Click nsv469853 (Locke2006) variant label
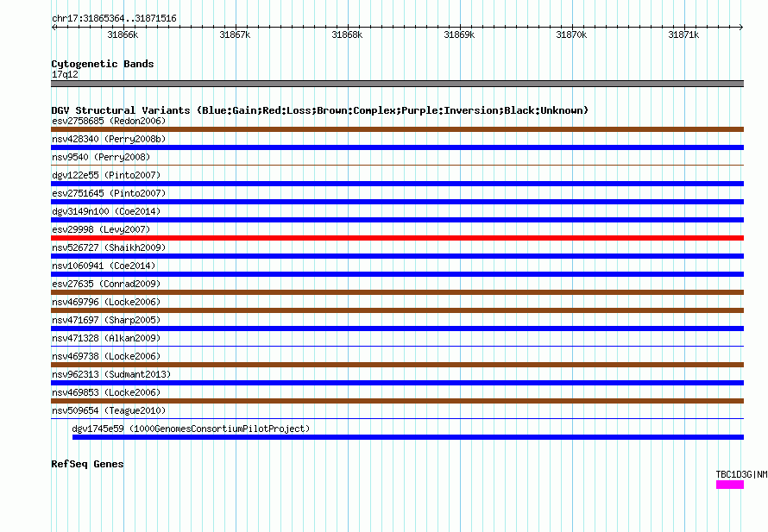Image resolution: width=768 pixels, height=532 pixels. coord(106,392)
